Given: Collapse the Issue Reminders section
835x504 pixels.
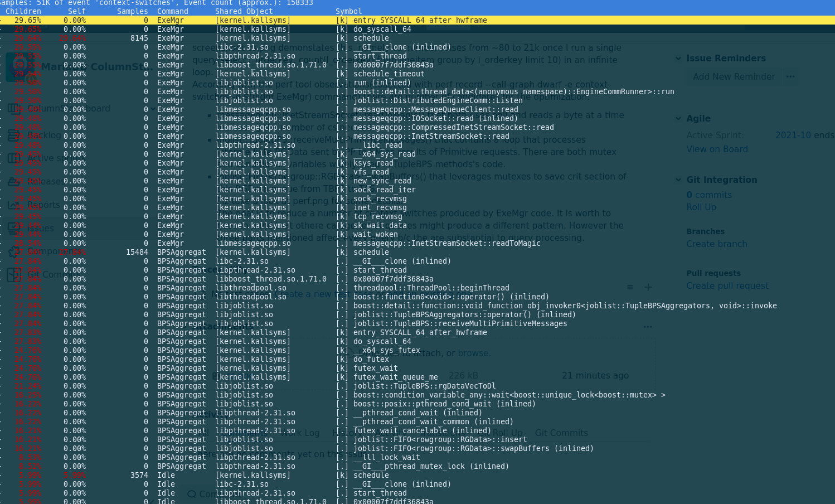Looking at the screenshot, I should (678, 59).
